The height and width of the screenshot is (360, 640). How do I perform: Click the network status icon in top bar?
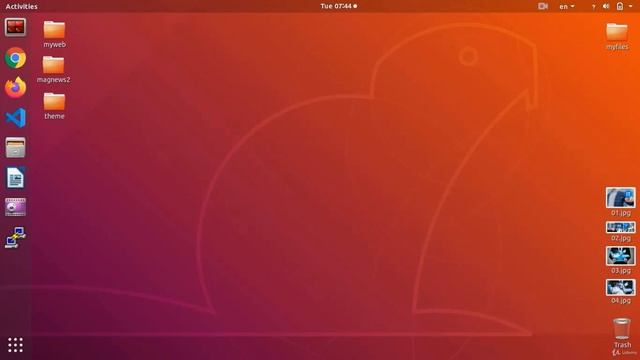593,7
